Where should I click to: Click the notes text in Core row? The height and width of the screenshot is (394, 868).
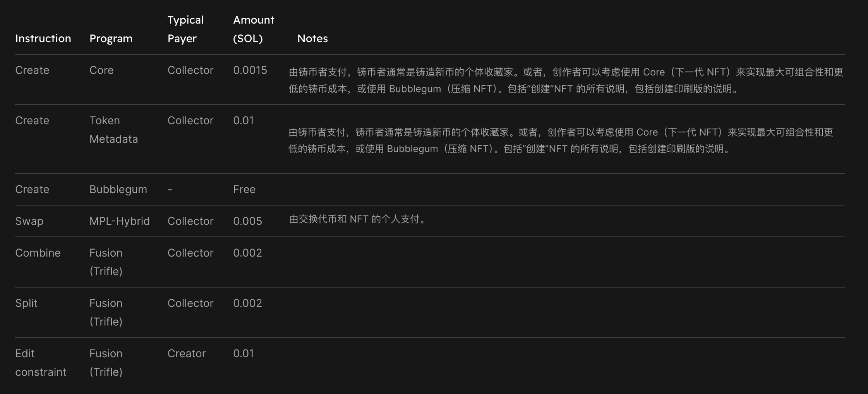[x=565, y=80]
